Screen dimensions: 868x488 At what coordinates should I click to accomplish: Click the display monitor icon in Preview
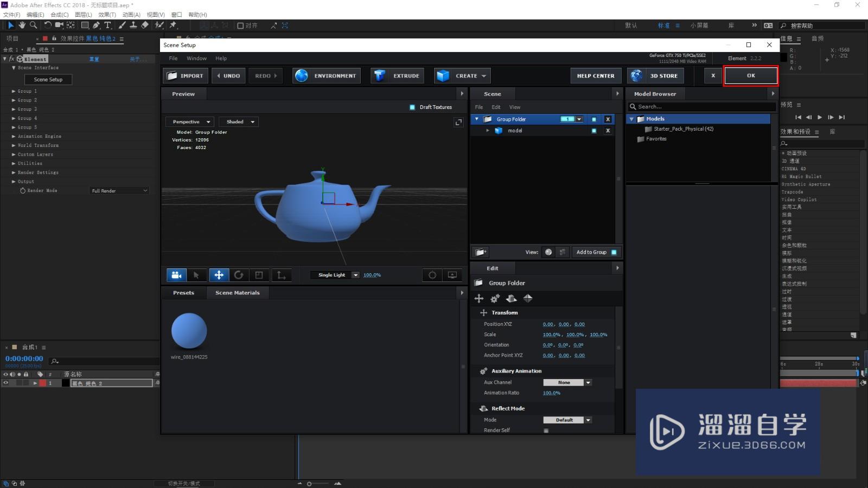[452, 275]
